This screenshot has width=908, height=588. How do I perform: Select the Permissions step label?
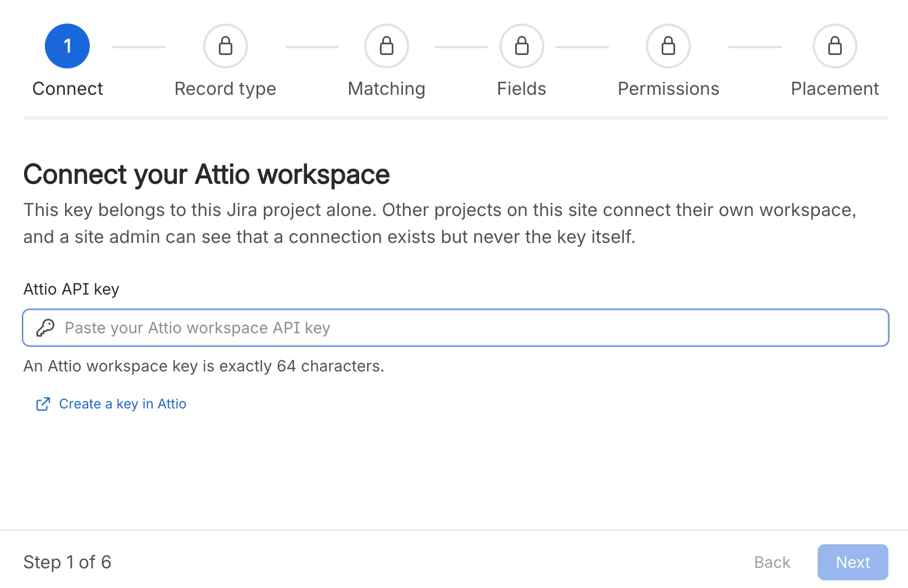(668, 89)
